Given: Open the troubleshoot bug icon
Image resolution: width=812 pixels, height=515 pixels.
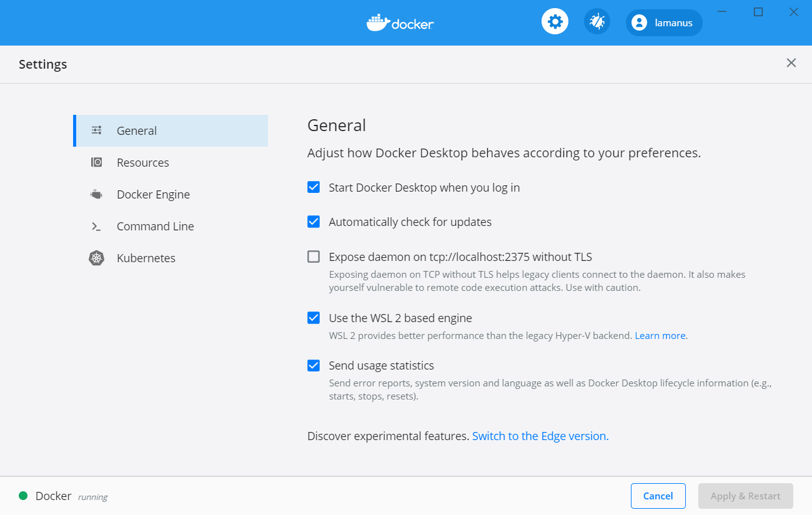Looking at the screenshot, I should (597, 22).
